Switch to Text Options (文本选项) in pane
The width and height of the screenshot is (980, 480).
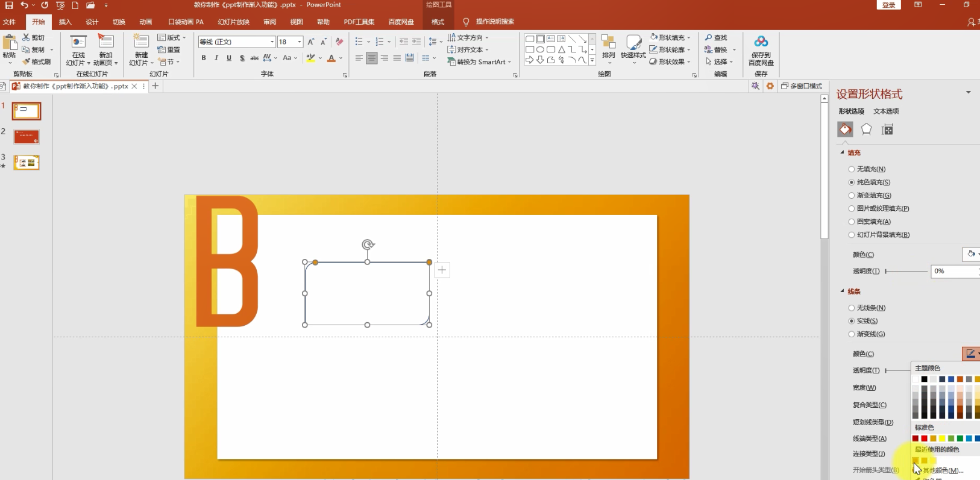pos(886,111)
